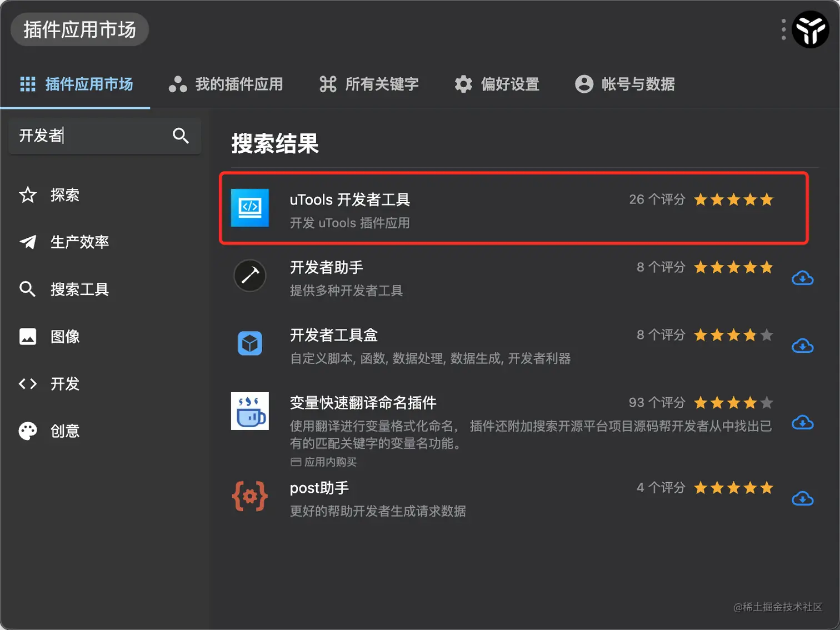
Task: Select the 搜索工具 category icon
Action: 27,289
